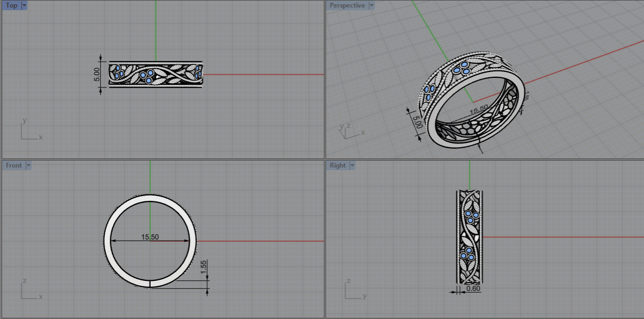Image resolution: width=644 pixels, height=319 pixels.
Task: Open the Top viewport dropdown arrow
Action: tap(24, 5)
